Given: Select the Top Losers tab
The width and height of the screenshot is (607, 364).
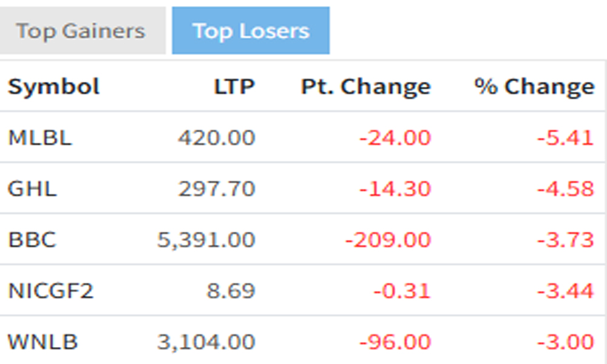Looking at the screenshot, I should [251, 31].
